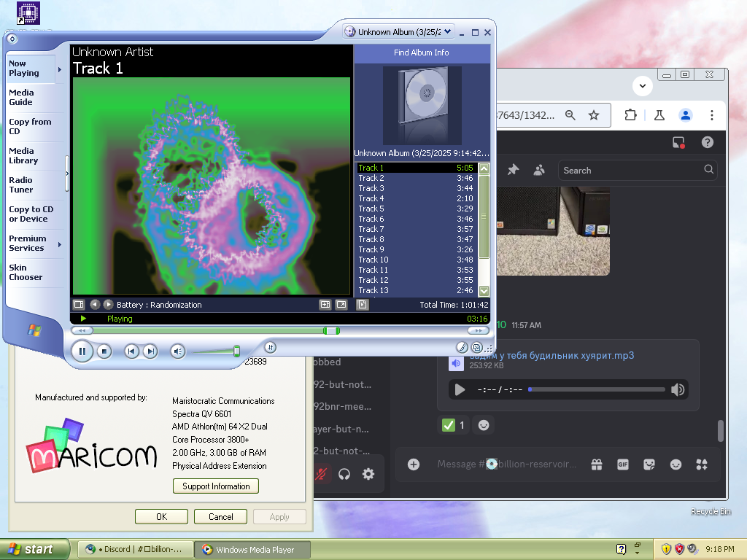The width and height of the screenshot is (747, 560).
Task: Mute the Media Player volume
Action: click(x=177, y=351)
